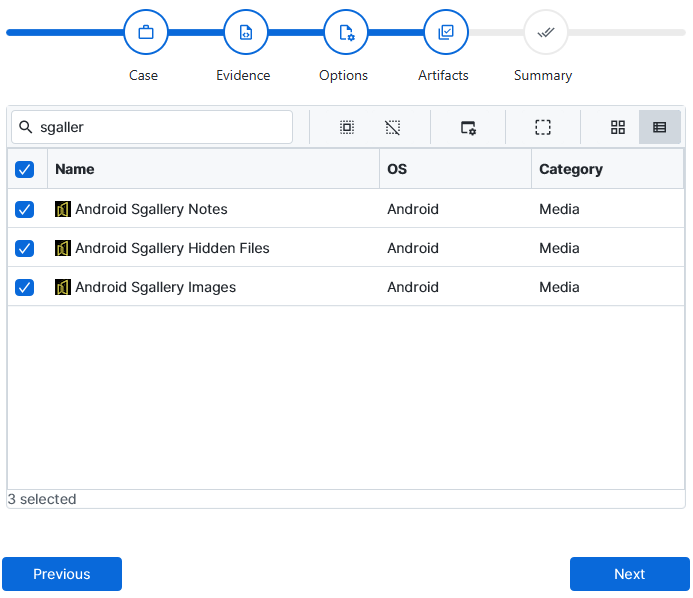Click the Case step label
Image resolution: width=693 pixels, height=598 pixels.
coord(143,75)
